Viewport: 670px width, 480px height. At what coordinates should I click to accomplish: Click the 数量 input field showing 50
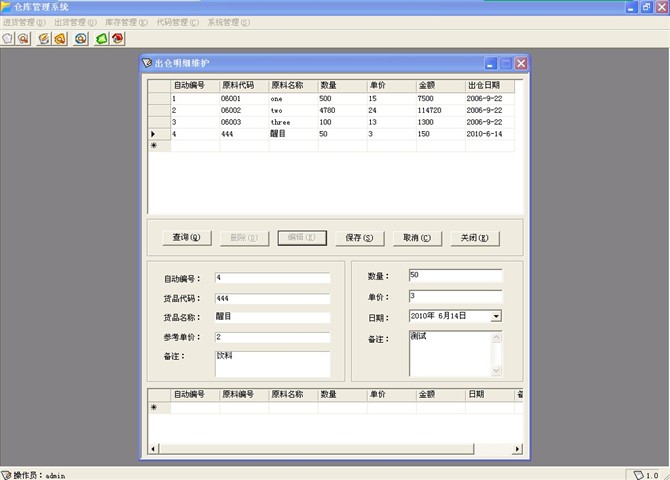[x=455, y=276]
